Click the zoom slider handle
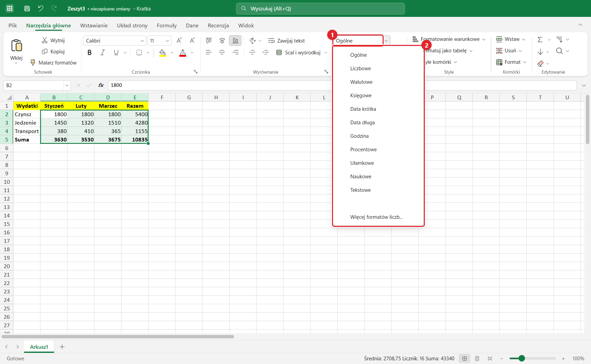Image resolution: width=591 pixels, height=364 pixels. coord(521,358)
